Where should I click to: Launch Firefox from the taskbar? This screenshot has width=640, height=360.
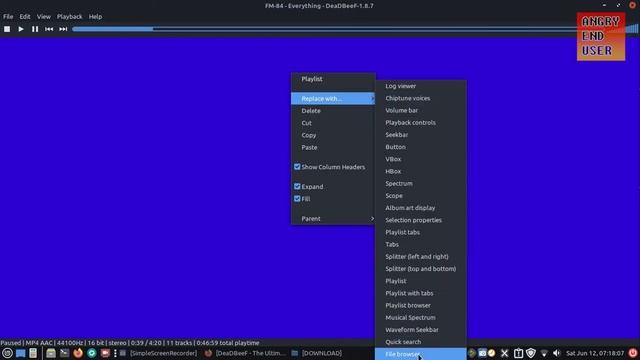tap(78, 353)
